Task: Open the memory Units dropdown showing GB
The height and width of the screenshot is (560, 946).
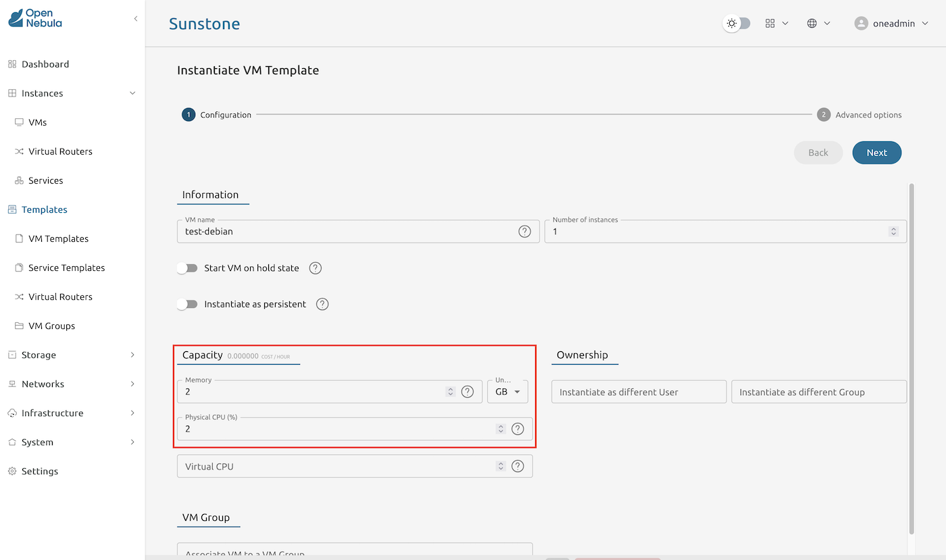Action: (x=507, y=391)
